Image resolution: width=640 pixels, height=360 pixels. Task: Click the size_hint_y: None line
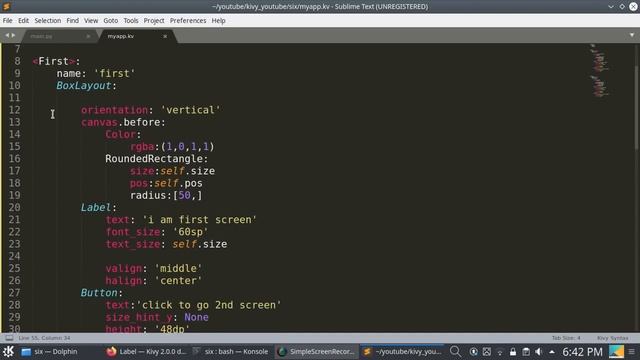click(157, 317)
